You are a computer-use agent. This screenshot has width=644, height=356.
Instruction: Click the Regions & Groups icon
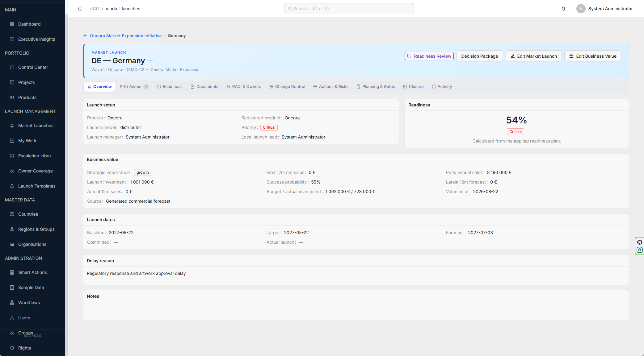12,229
